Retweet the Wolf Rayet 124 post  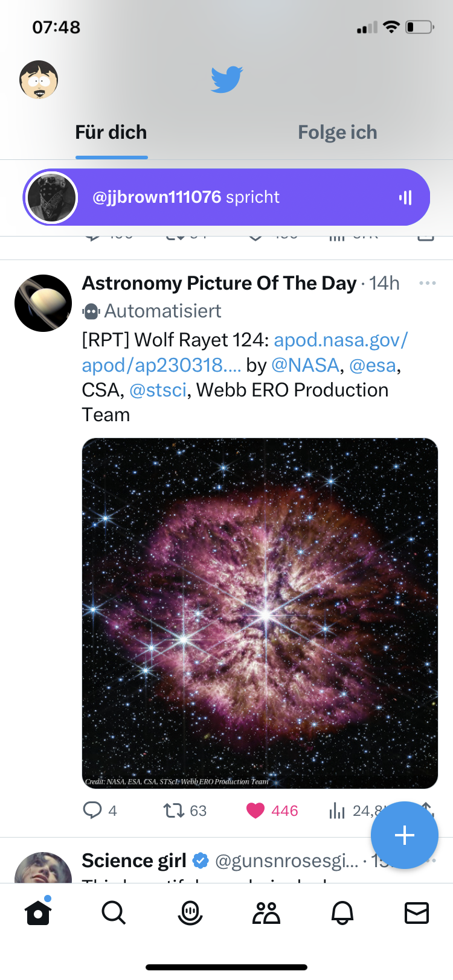click(174, 810)
